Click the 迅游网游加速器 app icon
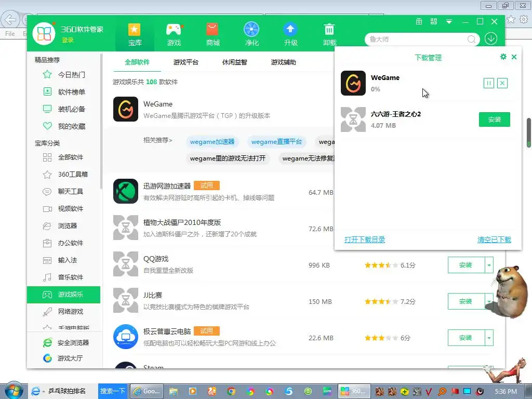 126,191
